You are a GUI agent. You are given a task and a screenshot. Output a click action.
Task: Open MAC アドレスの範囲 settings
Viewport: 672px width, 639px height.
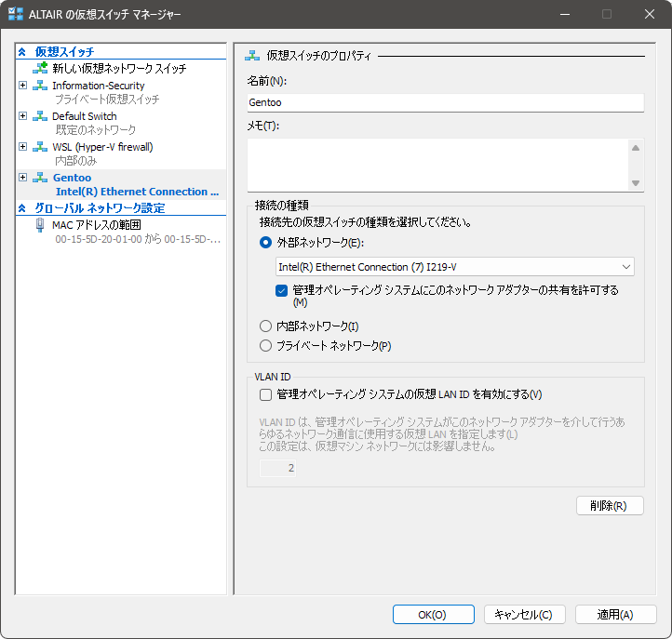(x=97, y=225)
